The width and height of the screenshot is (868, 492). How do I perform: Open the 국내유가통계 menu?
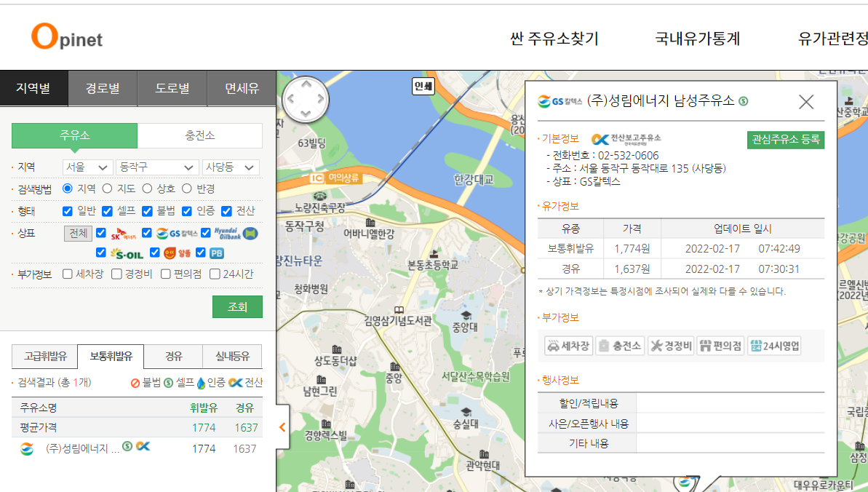[698, 39]
